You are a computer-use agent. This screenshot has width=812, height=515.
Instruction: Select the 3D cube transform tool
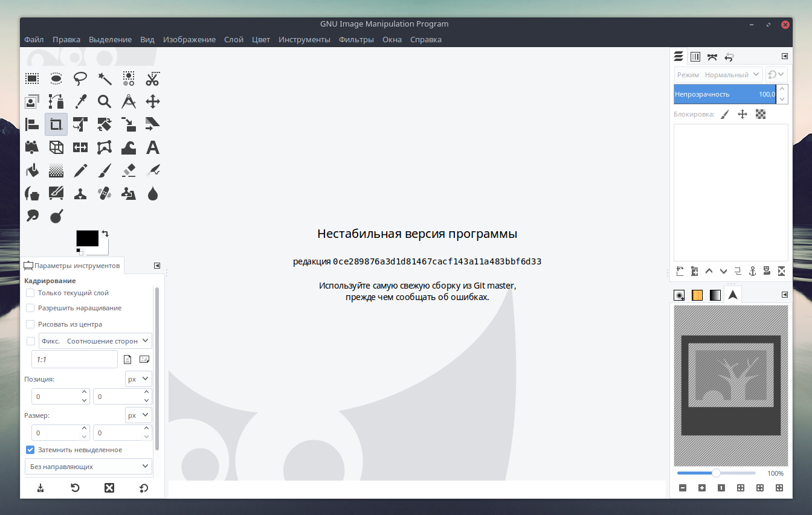click(x=56, y=147)
